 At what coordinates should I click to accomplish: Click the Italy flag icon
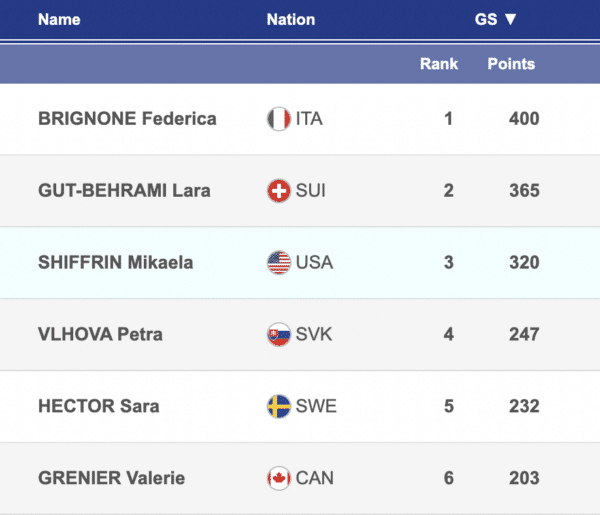279,119
